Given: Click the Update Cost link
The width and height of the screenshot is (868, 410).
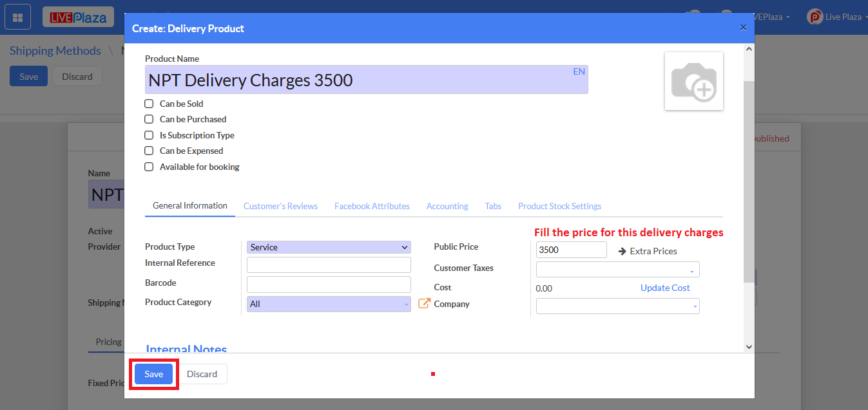Looking at the screenshot, I should [665, 288].
